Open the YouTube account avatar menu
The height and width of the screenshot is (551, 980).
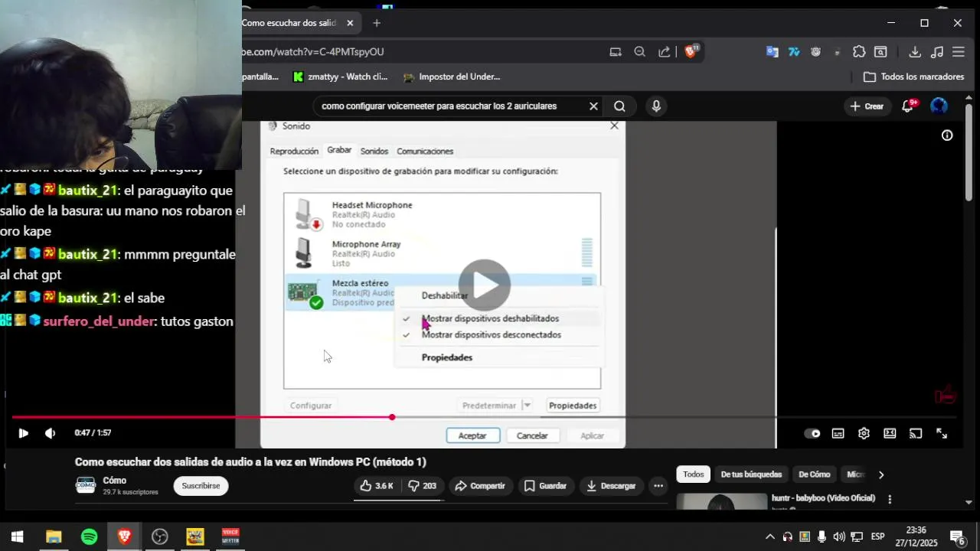(939, 106)
